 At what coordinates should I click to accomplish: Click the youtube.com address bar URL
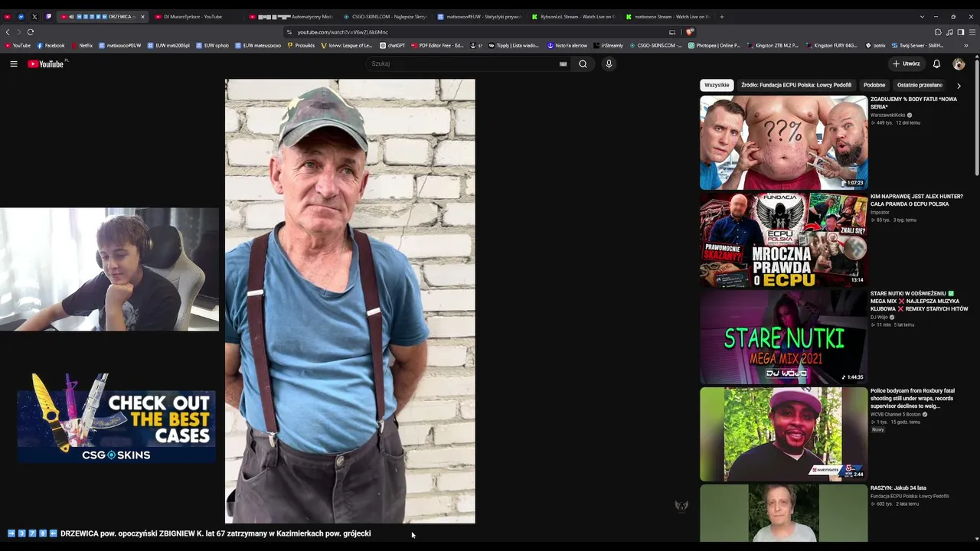point(343,32)
